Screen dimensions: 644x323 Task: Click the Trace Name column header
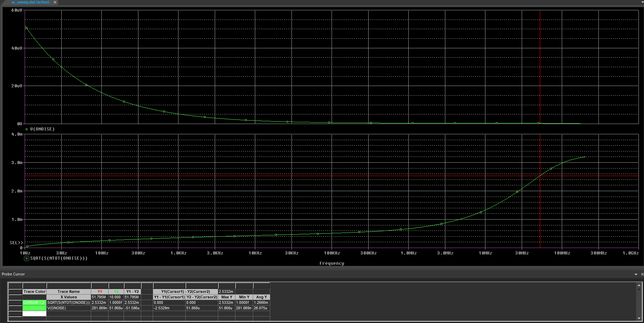point(69,291)
